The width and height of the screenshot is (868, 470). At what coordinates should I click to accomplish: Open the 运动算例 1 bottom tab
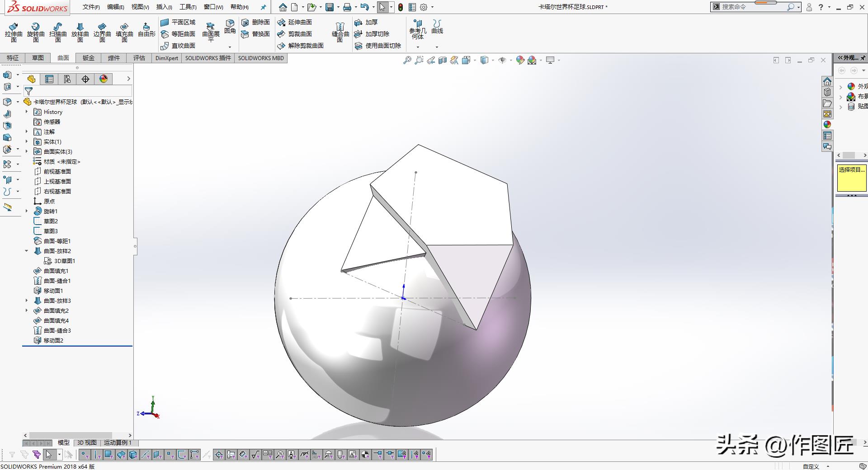[x=118, y=442]
